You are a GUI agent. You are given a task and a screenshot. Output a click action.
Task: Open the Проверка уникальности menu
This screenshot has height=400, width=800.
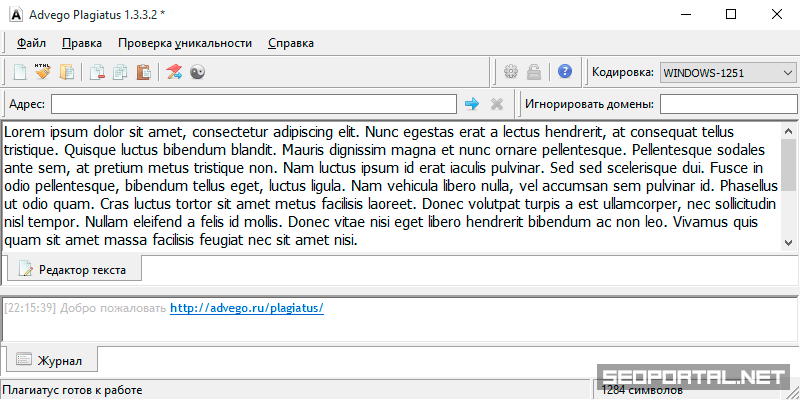184,43
